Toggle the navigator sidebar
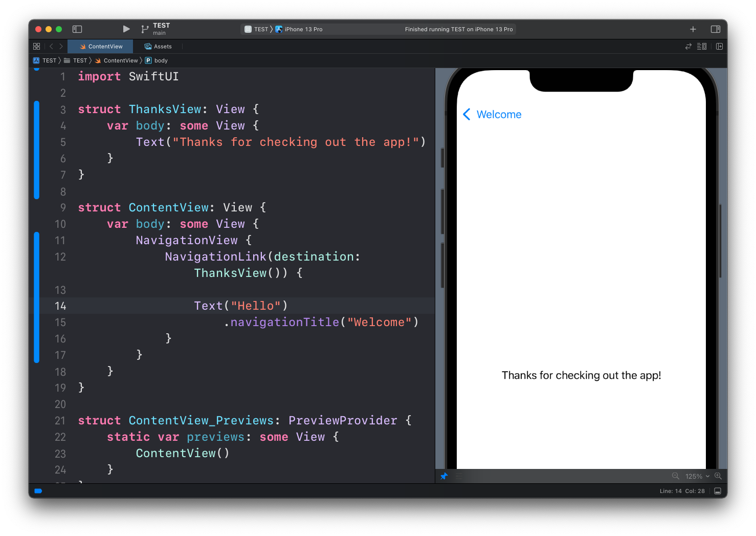The height and width of the screenshot is (536, 756). pyautogui.click(x=77, y=29)
